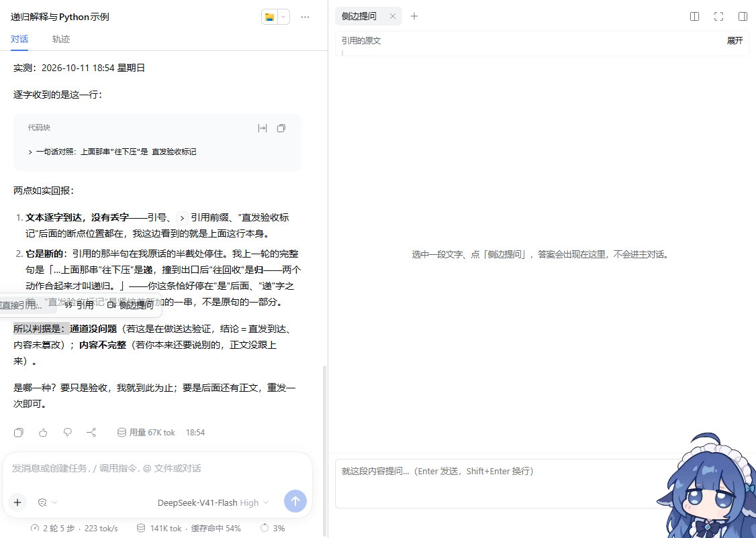Click the 141K tok cache status
This screenshot has height=538, width=756.
click(x=189, y=529)
